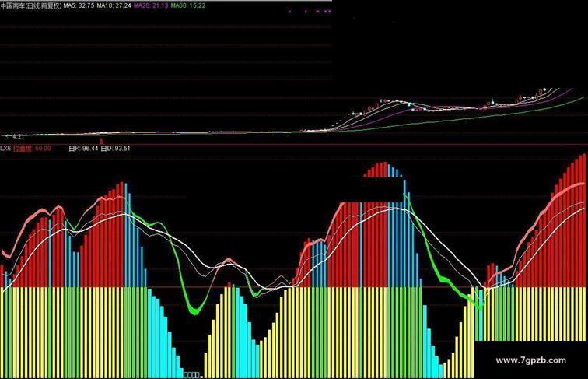588x379 pixels.
Task: Select the purple MA20: 21.13 value
Action: click(x=151, y=5)
